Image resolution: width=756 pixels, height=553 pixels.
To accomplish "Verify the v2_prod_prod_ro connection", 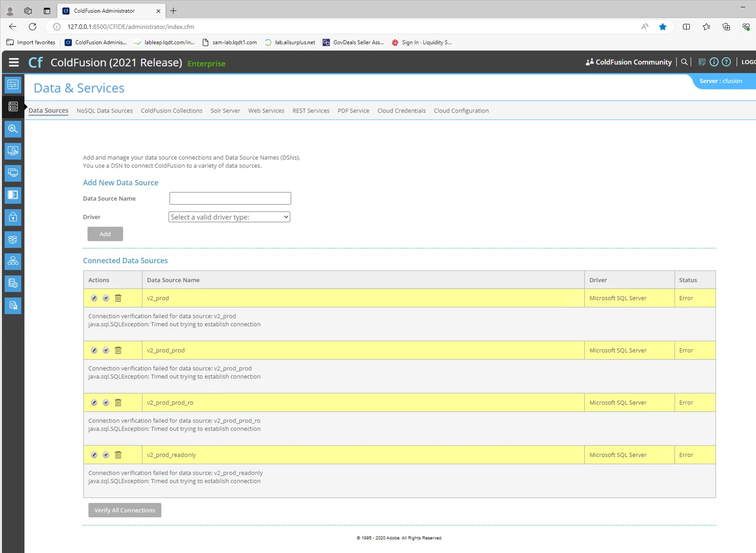I will (106, 402).
